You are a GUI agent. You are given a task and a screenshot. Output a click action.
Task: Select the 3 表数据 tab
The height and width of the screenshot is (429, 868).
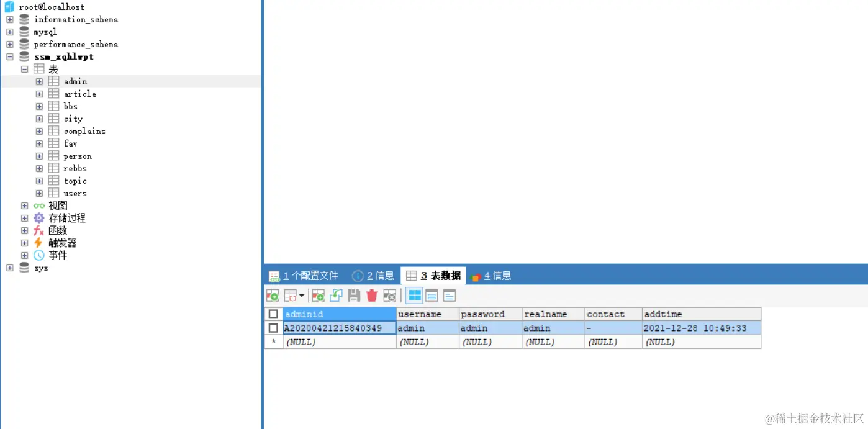[433, 276]
